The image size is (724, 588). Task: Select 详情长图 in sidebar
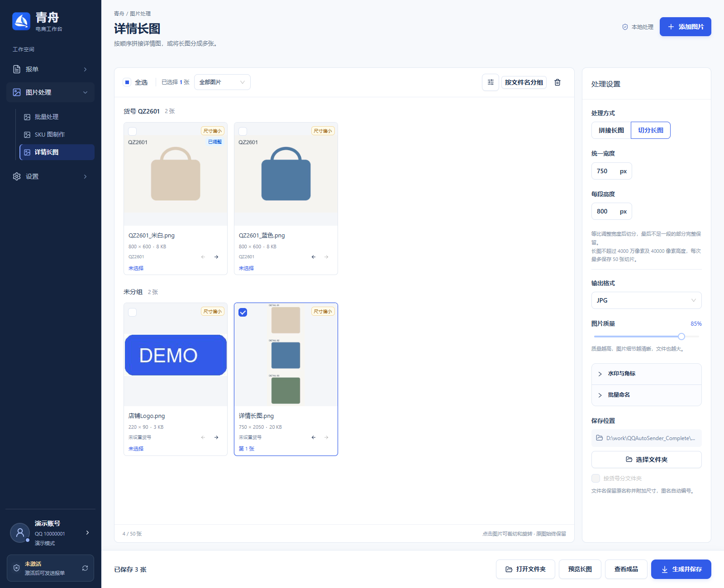pos(57,152)
